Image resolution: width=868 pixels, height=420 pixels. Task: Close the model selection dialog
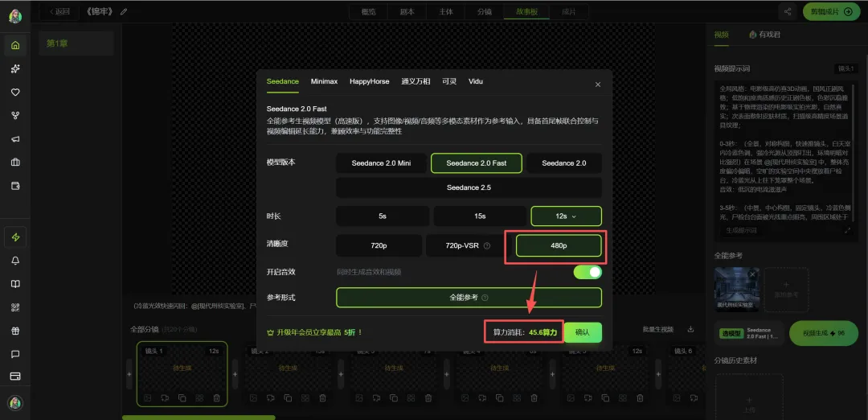point(598,84)
